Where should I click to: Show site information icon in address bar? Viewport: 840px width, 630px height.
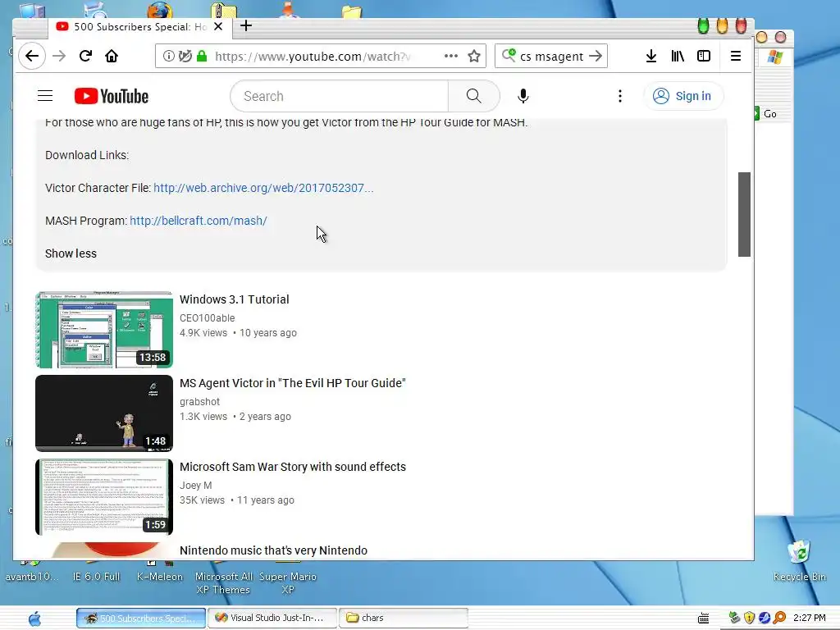169,57
